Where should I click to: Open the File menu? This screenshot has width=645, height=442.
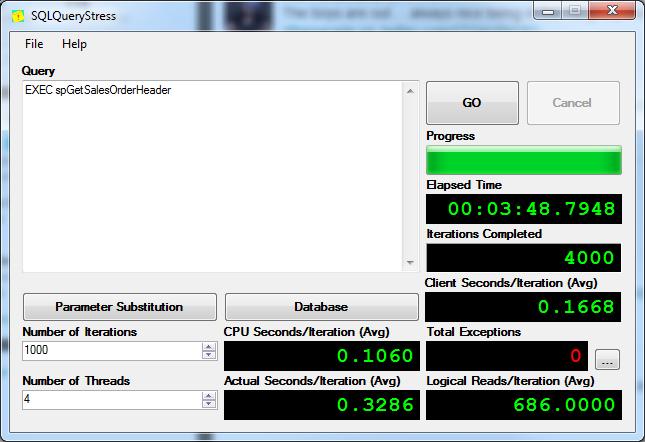click(34, 44)
